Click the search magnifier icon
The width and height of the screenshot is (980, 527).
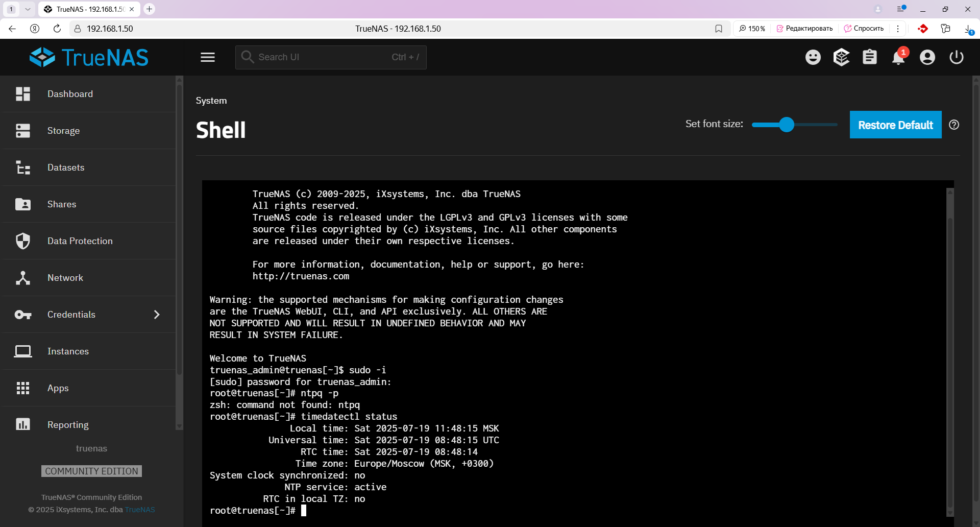(248, 57)
